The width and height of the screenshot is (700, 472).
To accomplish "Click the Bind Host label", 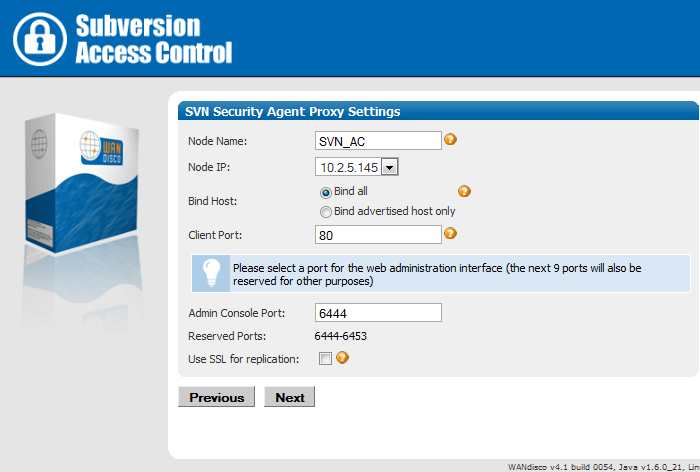I will 212,201.
